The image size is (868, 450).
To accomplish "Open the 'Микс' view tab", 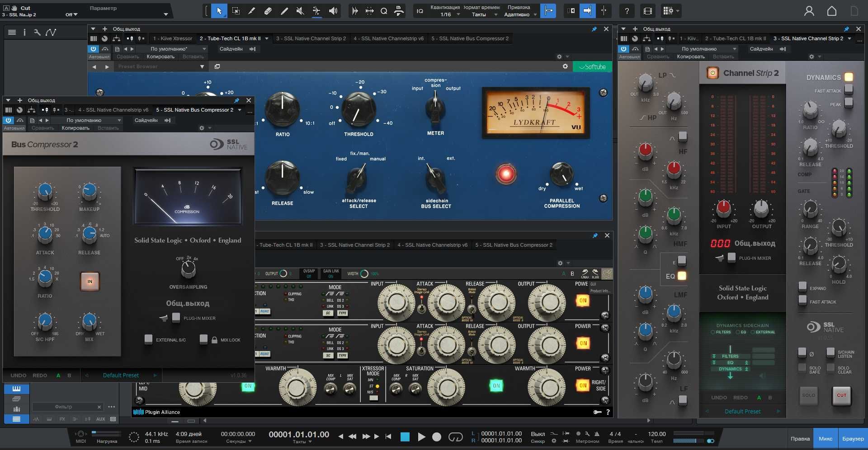I will coord(826,439).
